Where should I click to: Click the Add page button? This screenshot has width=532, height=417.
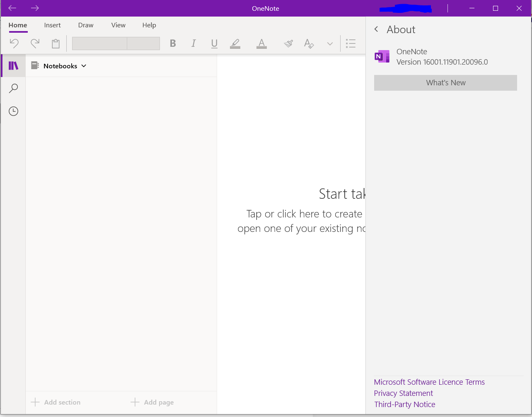click(152, 402)
